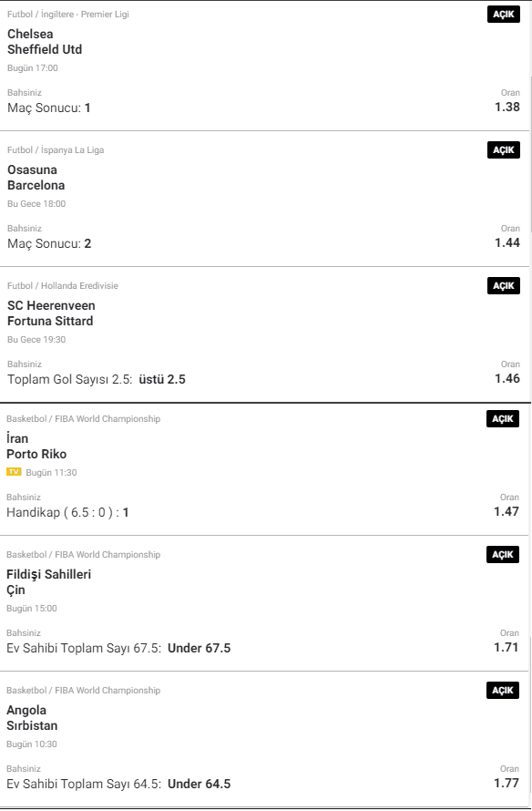Click the yellow TV icon for İran match
The width and height of the screenshot is (532, 811).
[14, 472]
